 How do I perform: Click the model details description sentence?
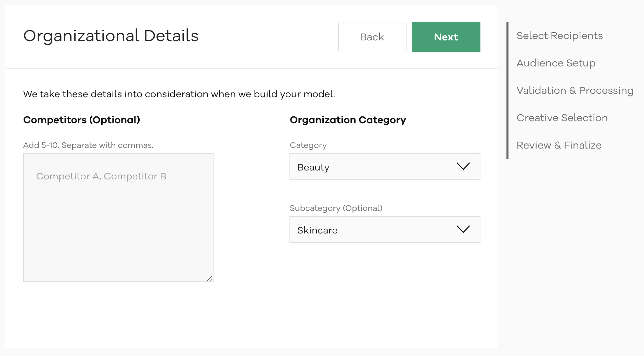(179, 94)
